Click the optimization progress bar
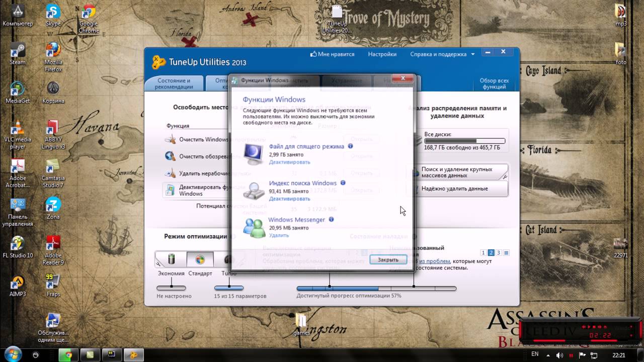Screen dimensions: 644x362 pos(376,289)
